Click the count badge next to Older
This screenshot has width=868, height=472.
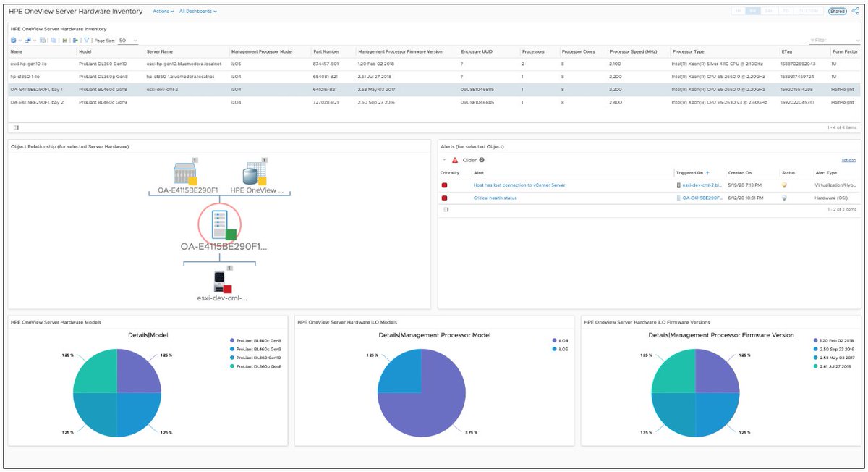coord(482,160)
